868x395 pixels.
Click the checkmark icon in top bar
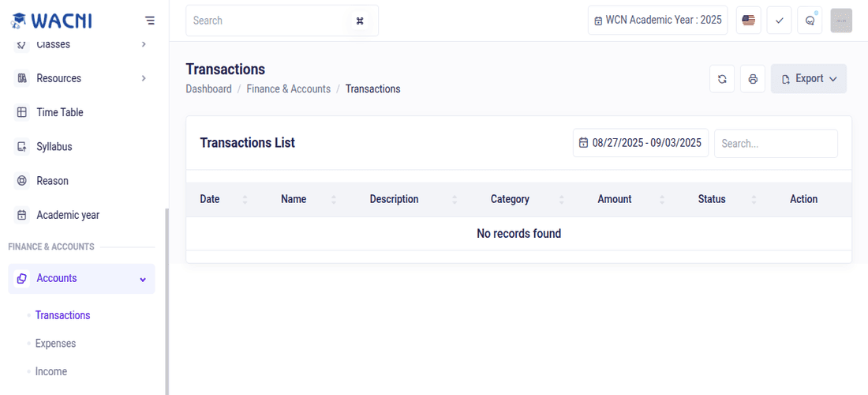[x=779, y=21]
